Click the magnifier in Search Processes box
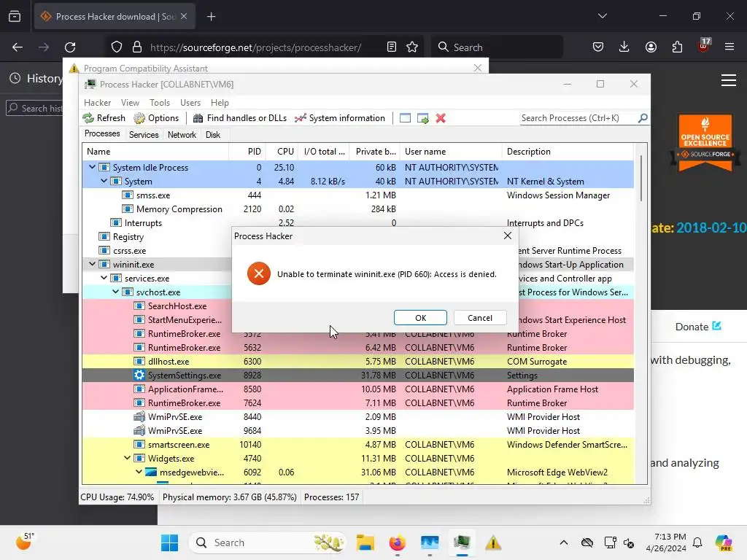This screenshot has height=560, width=747. tap(643, 117)
